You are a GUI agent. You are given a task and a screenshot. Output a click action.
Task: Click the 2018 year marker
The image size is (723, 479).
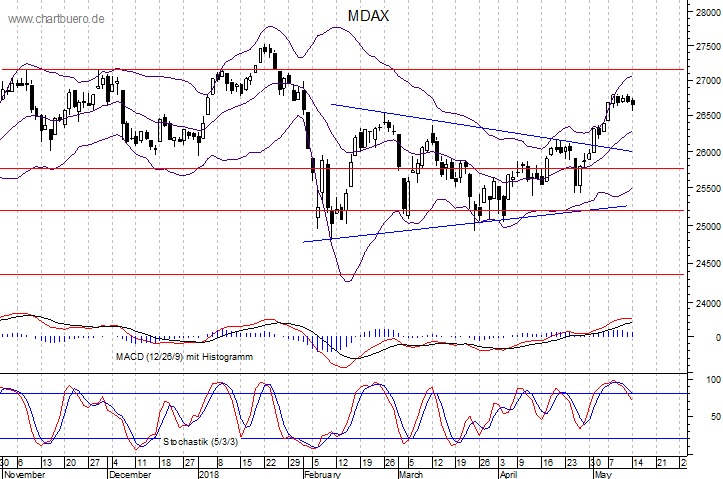[x=210, y=473]
